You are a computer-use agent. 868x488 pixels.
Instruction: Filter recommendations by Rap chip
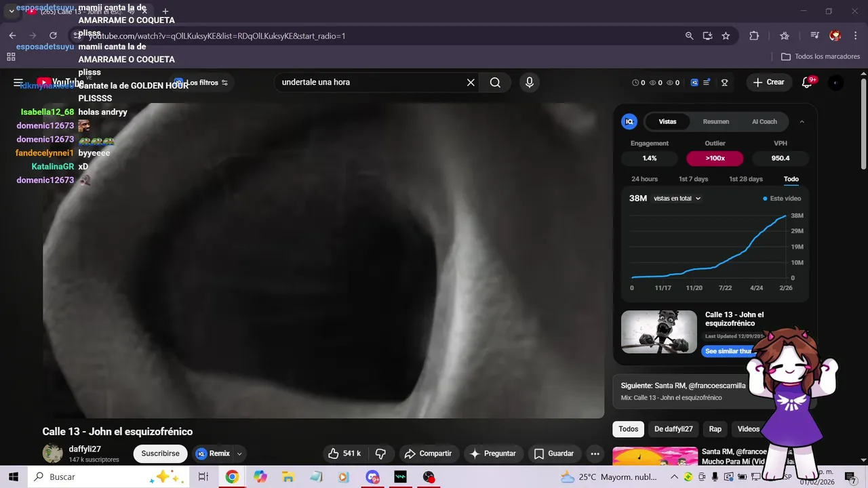(715, 429)
